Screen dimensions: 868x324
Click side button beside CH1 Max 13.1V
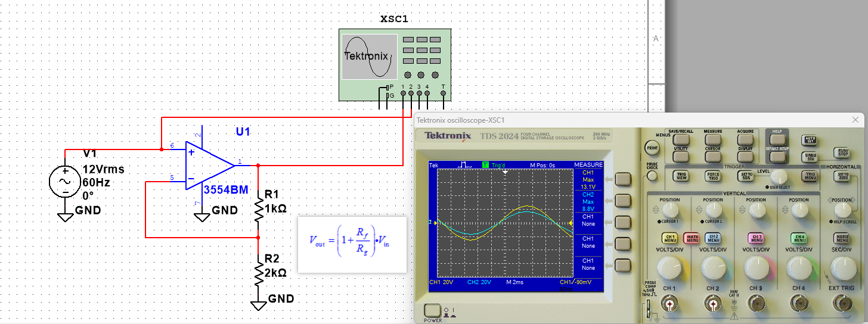click(623, 179)
